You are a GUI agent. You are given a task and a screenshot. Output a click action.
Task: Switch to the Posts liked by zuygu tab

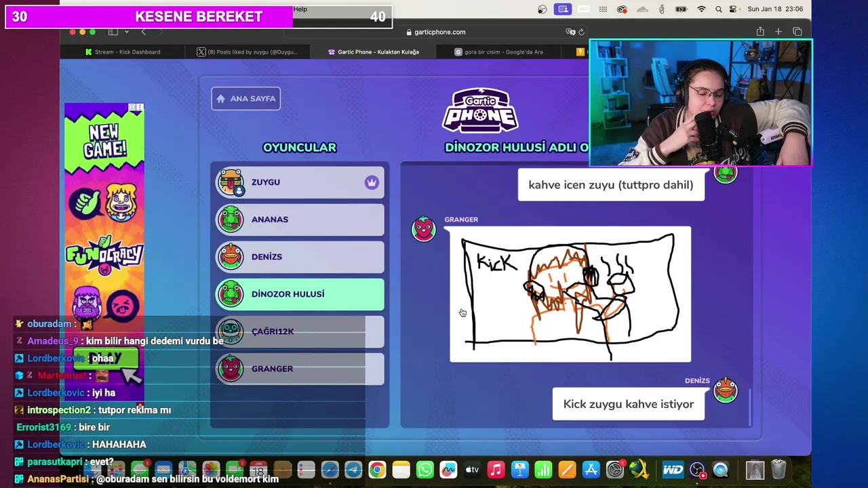(x=248, y=52)
